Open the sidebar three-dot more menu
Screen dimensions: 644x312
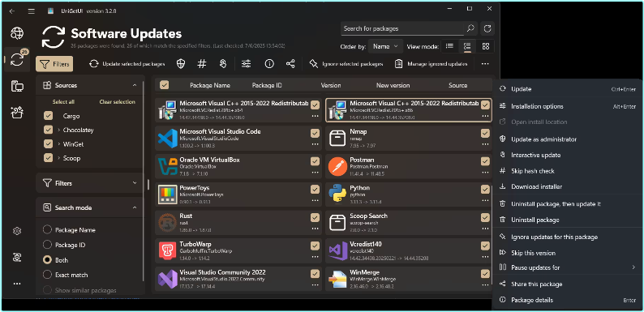[x=17, y=284]
